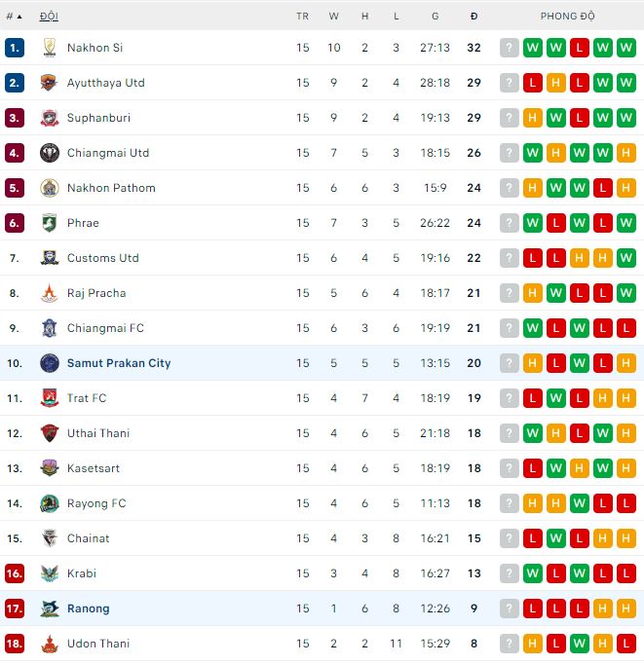Viewport: 644px width, 664px height.
Task: Click the Uthai Thani club badge
Action: coord(50,433)
